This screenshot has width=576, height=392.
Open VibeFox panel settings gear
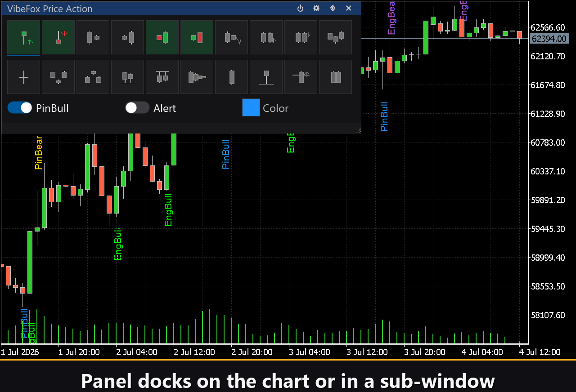316,8
